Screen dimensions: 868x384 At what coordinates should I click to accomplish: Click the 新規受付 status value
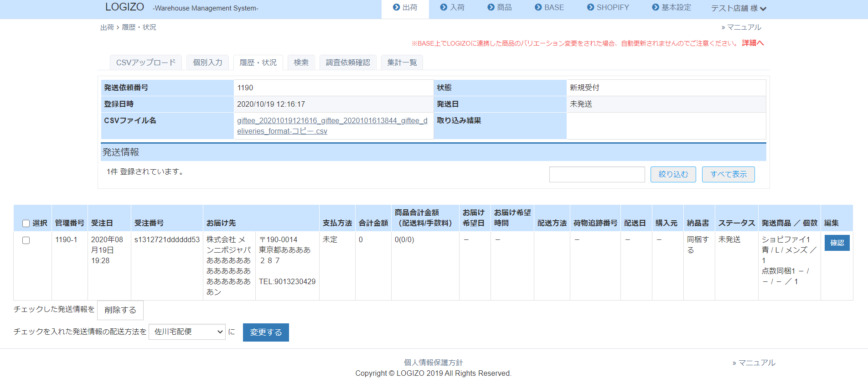coord(584,88)
